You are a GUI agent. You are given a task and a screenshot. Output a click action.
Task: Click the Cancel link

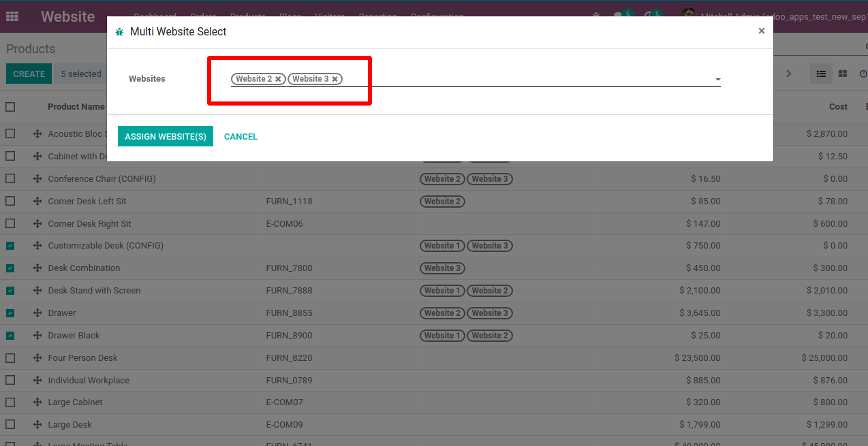pos(241,137)
